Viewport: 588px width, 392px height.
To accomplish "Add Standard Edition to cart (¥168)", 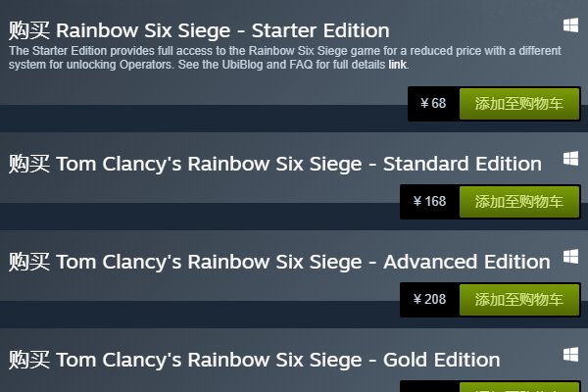I will coord(518,202).
